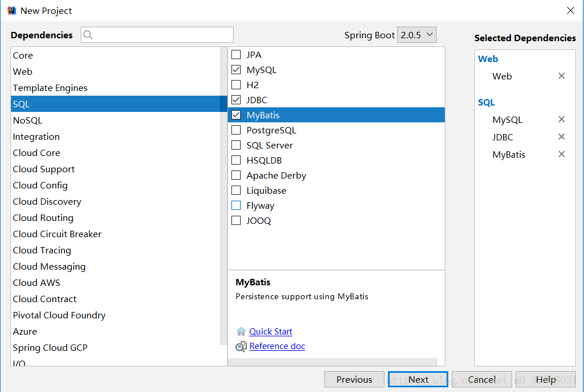This screenshot has height=392, width=584.
Task: Select Cloud Routing category
Action: [x=115, y=218]
